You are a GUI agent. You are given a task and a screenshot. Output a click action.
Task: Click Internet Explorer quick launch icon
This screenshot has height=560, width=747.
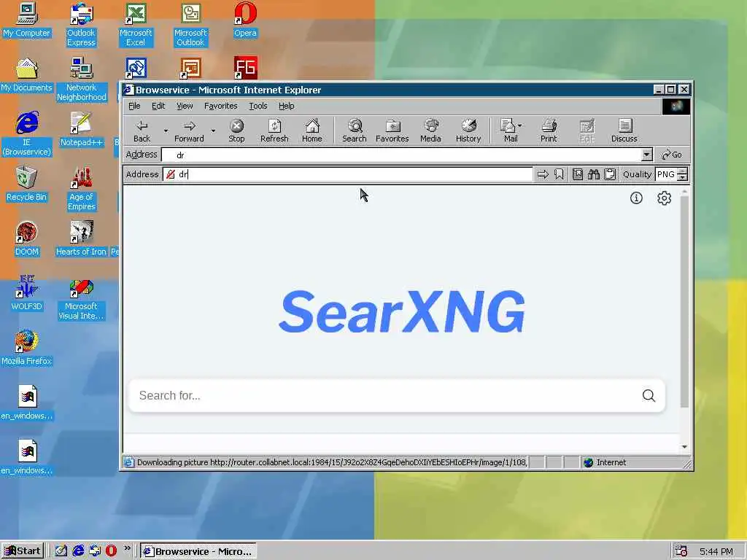coord(78,551)
